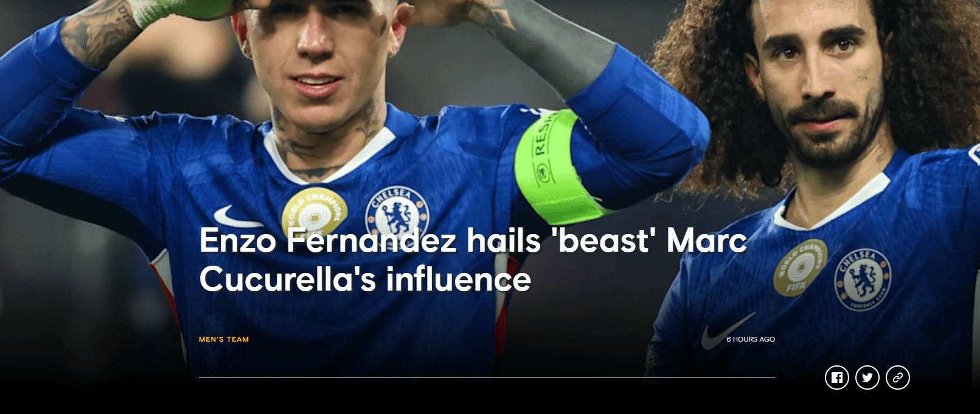Share the article on Twitter
980x414 pixels.
pos(867,378)
